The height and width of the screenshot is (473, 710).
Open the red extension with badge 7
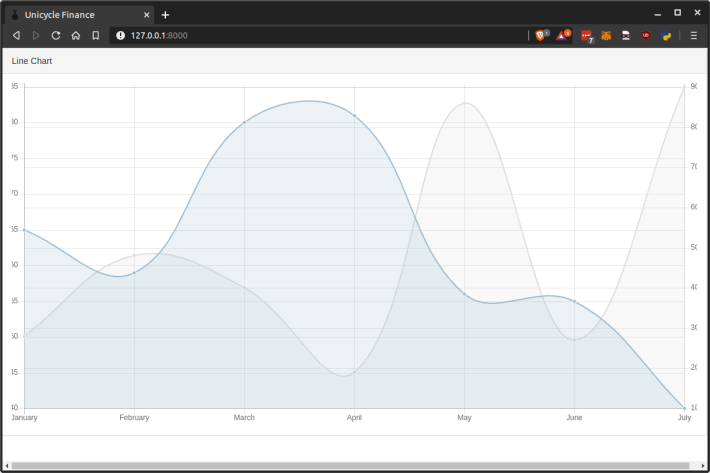point(587,36)
